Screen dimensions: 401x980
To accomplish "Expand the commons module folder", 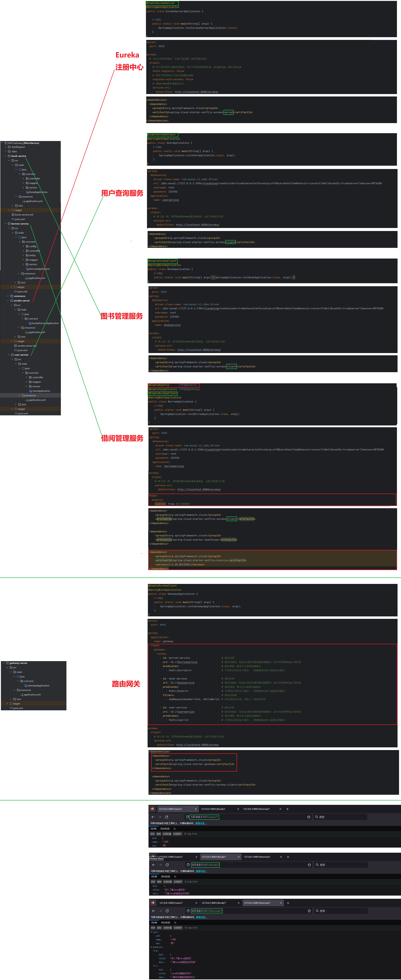I will tap(8, 296).
